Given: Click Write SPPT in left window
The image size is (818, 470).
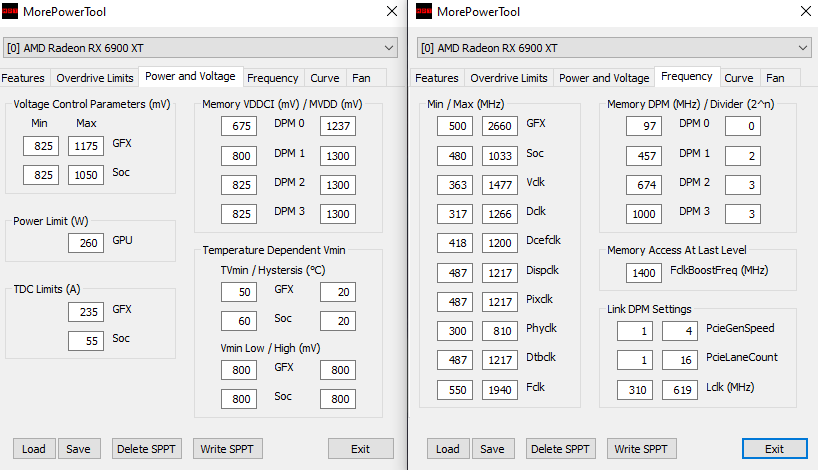Looking at the screenshot, I should [227, 449].
